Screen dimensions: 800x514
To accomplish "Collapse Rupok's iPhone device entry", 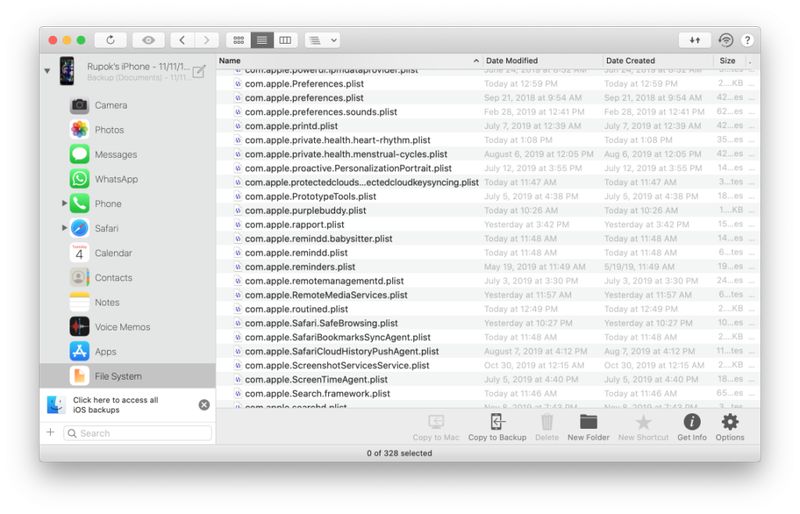I will [47, 70].
